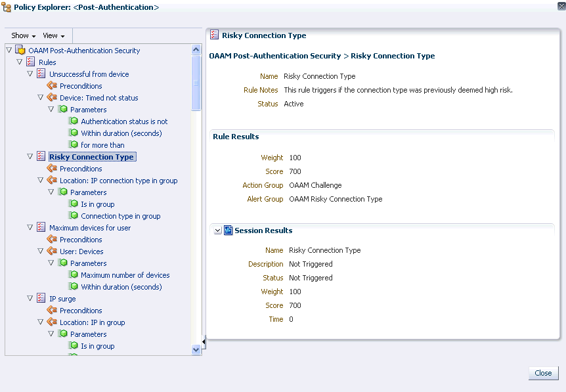Screen dimensions: 566x392
Task: Click the rule icon beside Maximum devices for user
Action: (40, 227)
